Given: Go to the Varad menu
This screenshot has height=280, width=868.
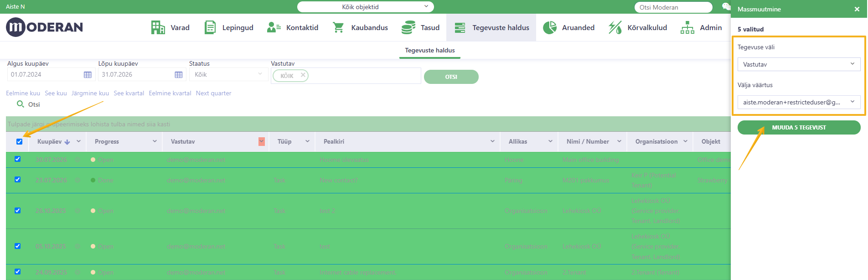Looking at the screenshot, I should click(180, 28).
